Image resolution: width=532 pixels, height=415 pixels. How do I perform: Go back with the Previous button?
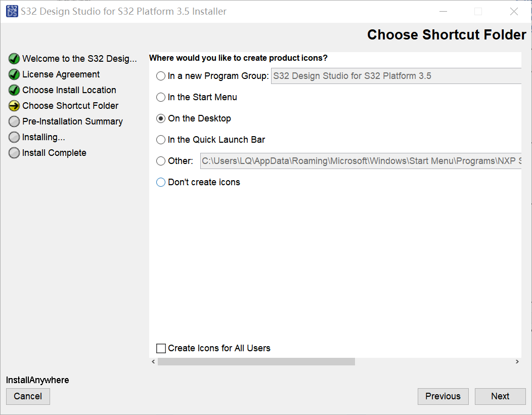tap(443, 396)
